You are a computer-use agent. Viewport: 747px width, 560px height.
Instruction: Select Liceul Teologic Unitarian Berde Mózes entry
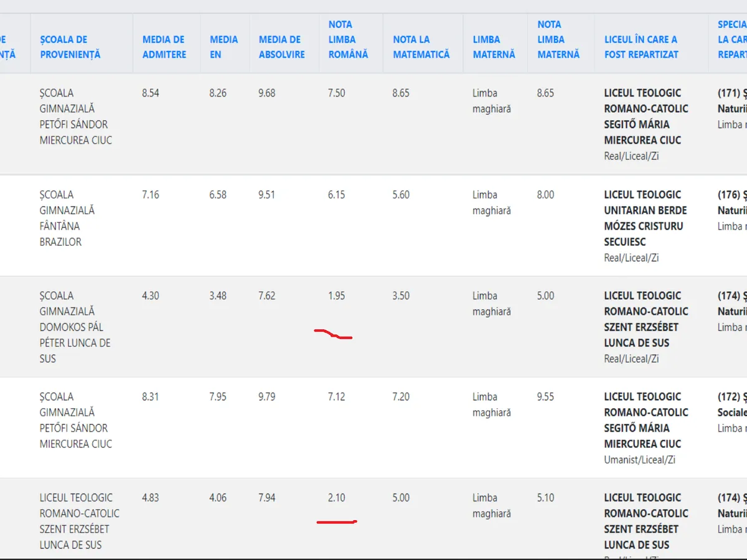[646, 218]
